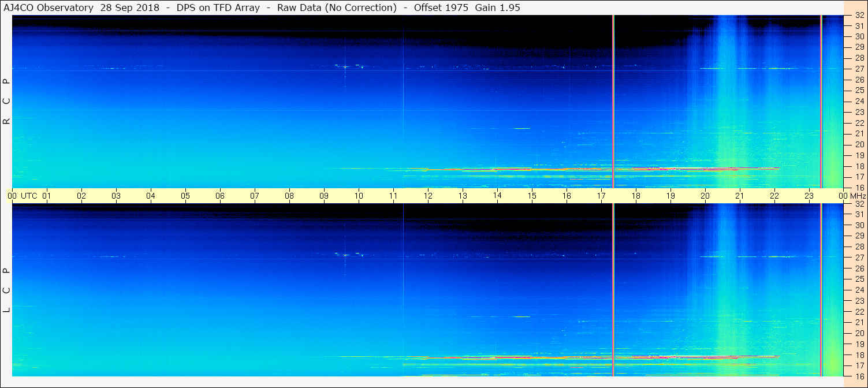The width and height of the screenshot is (868, 388).
Task: Click the "08" hour label on the time axis
Action: point(289,196)
